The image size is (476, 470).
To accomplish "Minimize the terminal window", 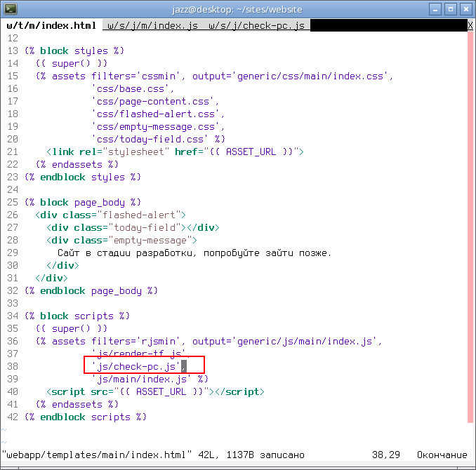I will point(435,9).
